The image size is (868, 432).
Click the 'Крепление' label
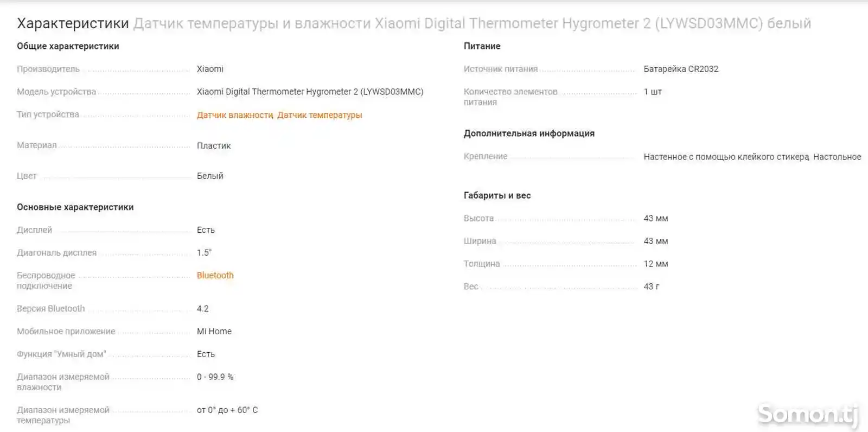486,156
